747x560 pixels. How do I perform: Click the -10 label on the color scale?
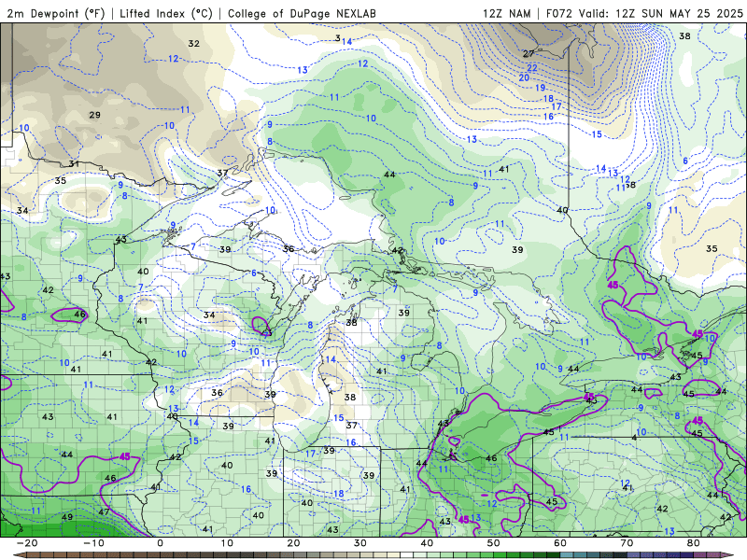[93, 543]
